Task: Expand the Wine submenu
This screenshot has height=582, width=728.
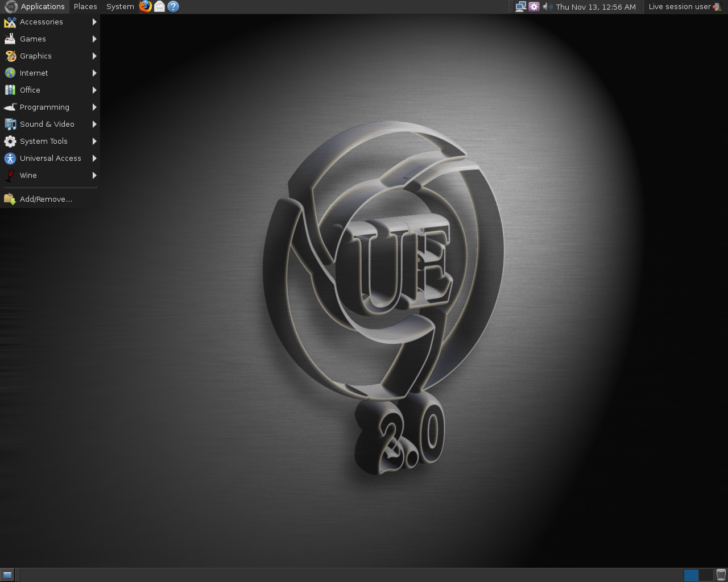Action: coord(50,175)
